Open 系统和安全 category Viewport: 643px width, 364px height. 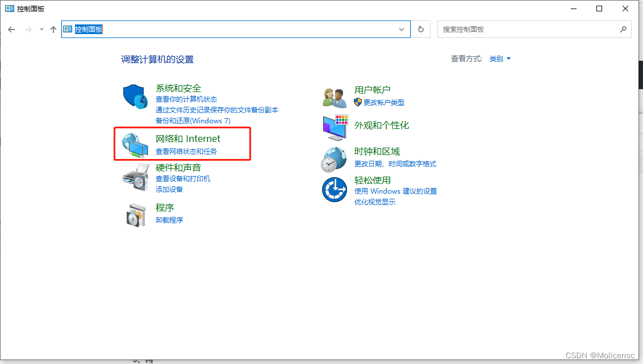(178, 88)
